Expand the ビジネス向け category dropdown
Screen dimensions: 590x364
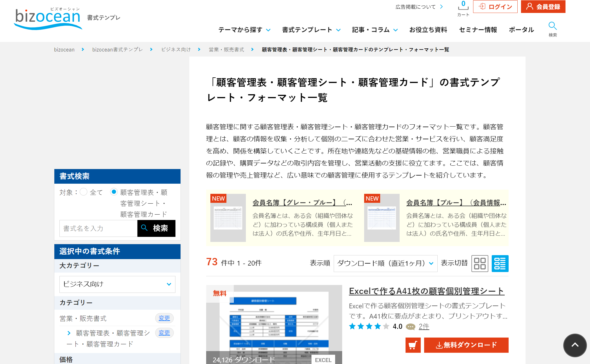[117, 284]
